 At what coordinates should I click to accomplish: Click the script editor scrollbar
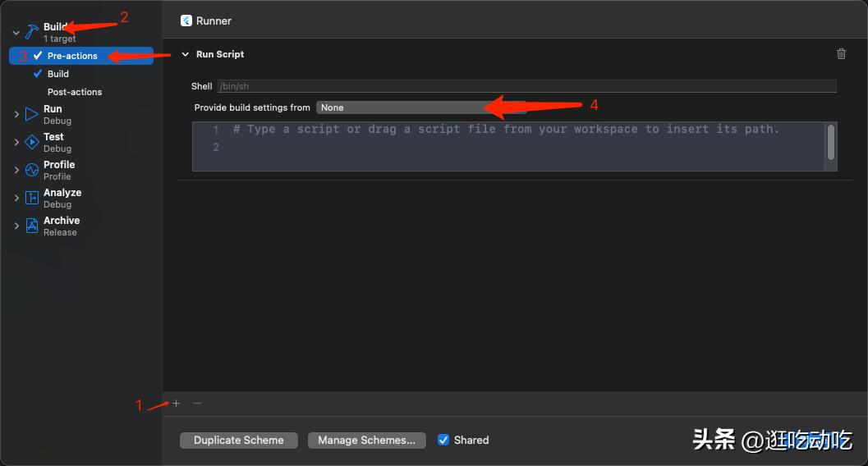click(x=831, y=143)
